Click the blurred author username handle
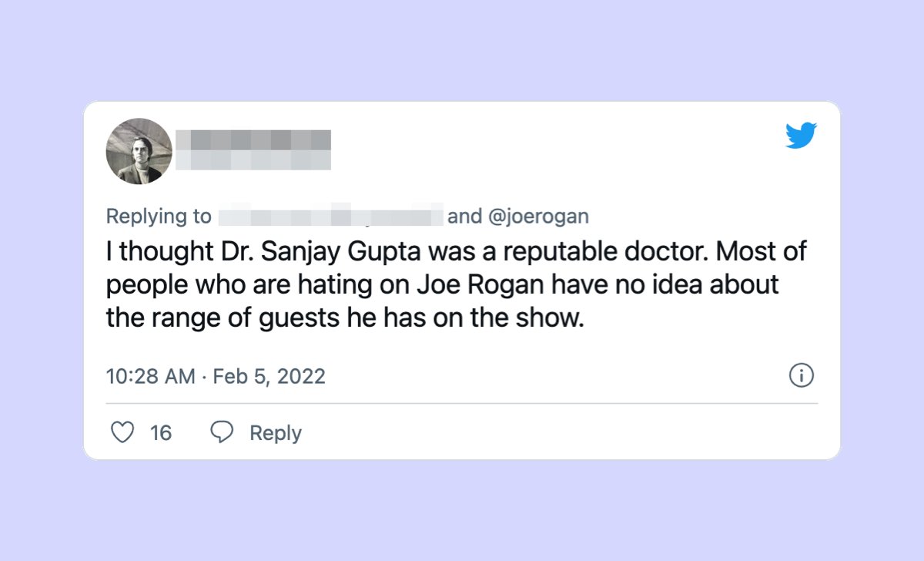This screenshot has width=924, height=561. (253, 160)
